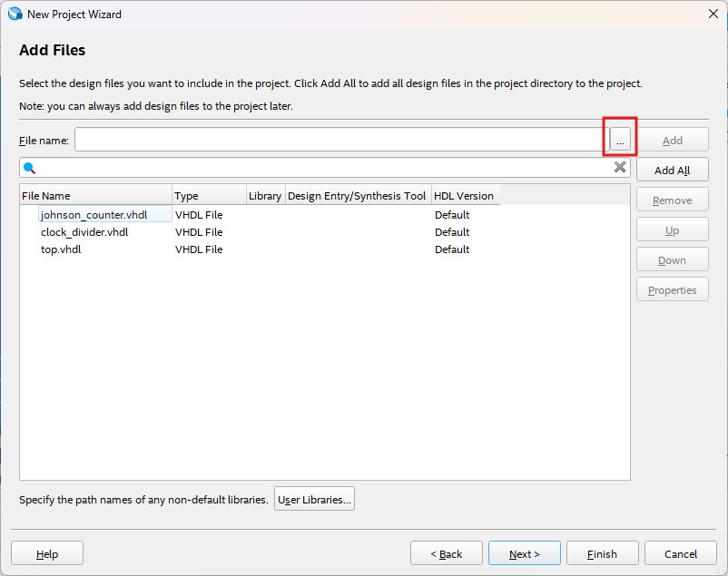Click Default HDL version for top.vhdl
This screenshot has height=576, width=728.
[452, 249]
